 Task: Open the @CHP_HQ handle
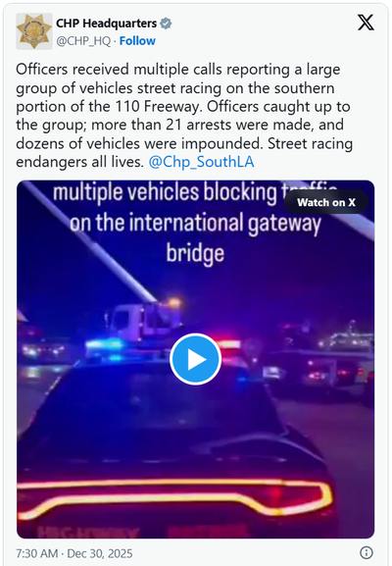point(83,41)
